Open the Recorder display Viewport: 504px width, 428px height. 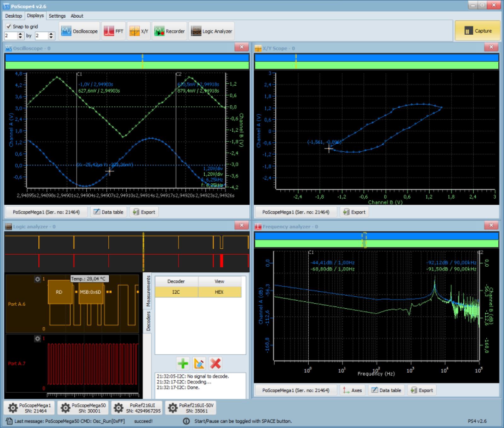click(169, 31)
